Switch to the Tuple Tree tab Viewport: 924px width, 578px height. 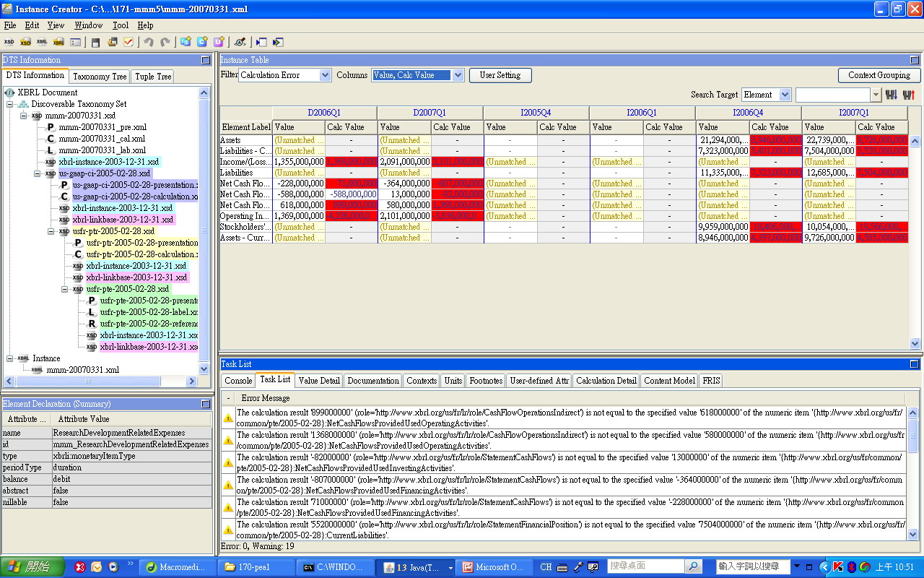(153, 76)
